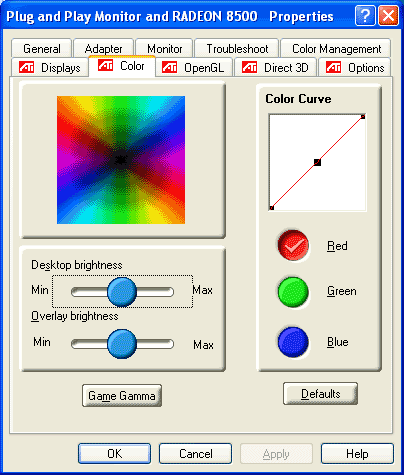Image resolution: width=404 pixels, height=475 pixels.
Task: Close the Properties dialog window
Action: point(388,15)
